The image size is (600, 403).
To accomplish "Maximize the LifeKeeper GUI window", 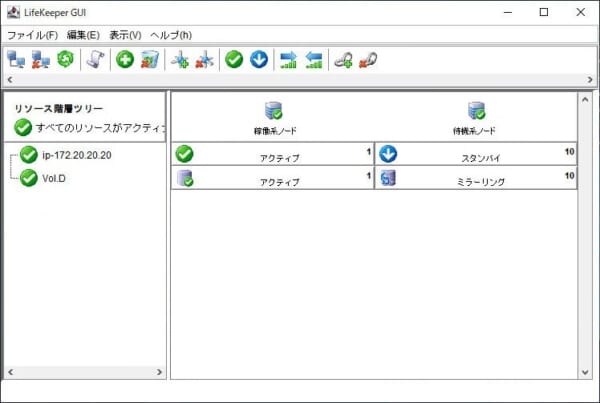I will pos(544,12).
